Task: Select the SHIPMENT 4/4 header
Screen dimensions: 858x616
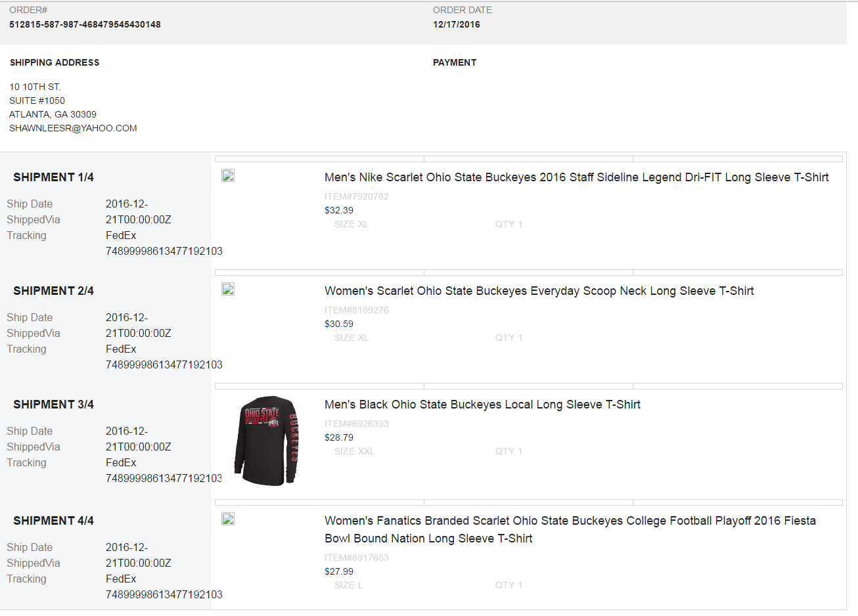Action: tap(53, 520)
